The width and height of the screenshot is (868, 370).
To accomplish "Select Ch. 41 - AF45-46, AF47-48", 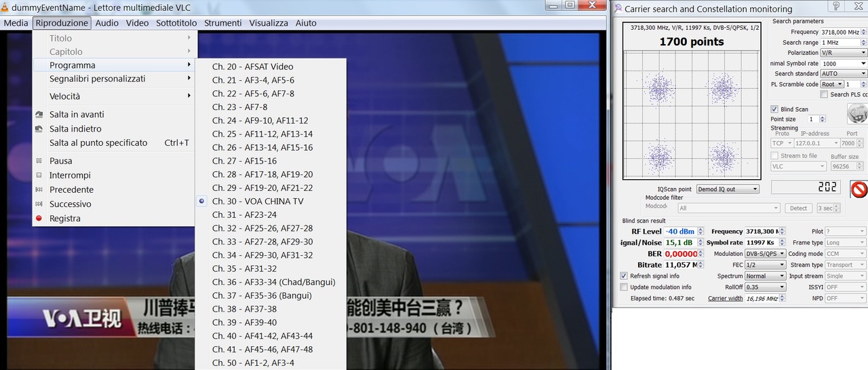I will coord(271,349).
